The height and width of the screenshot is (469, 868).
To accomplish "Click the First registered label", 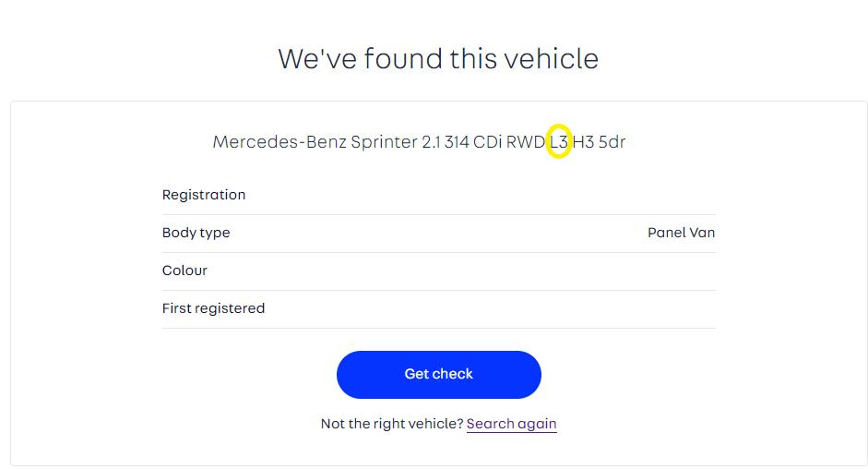I will coord(213,308).
